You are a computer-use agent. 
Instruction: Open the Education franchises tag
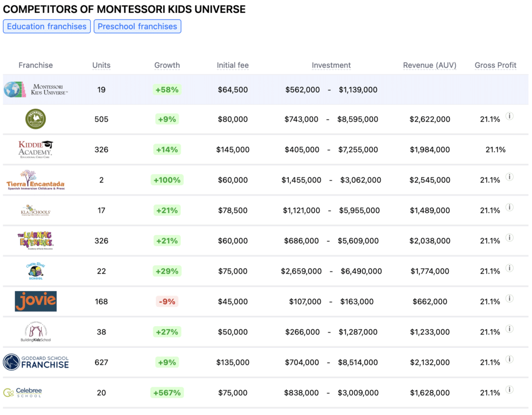[x=47, y=27]
